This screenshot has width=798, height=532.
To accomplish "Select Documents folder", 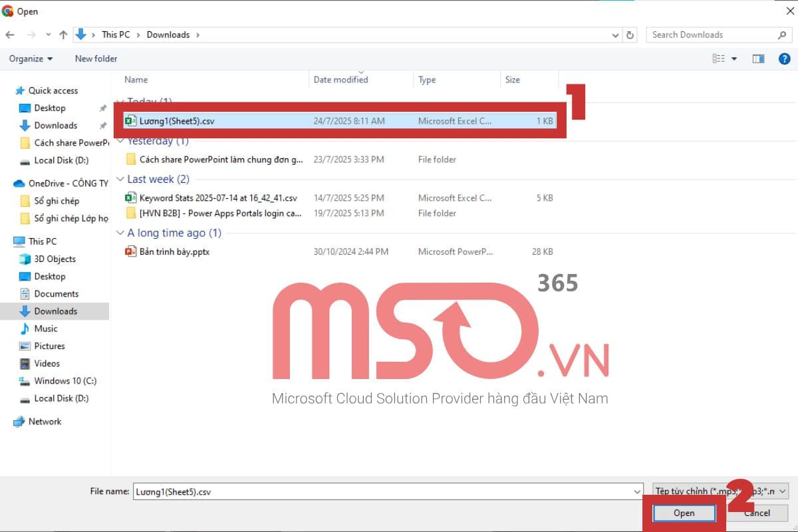I will tap(49, 293).
